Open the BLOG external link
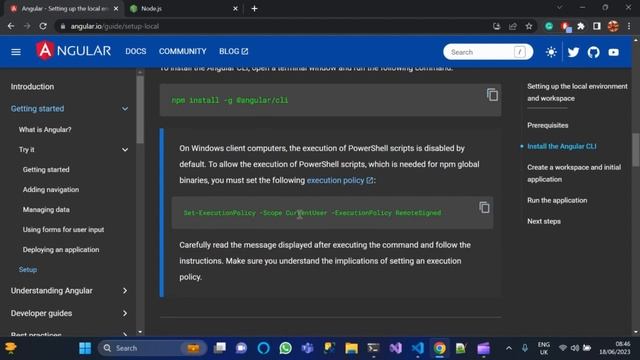Screen dimensions: 640x360 (233, 51)
